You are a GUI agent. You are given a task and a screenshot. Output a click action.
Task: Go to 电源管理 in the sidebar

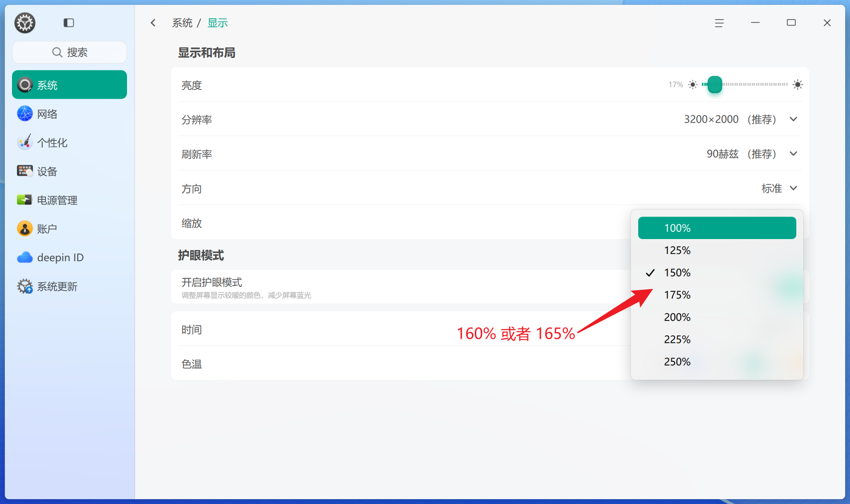[69, 200]
